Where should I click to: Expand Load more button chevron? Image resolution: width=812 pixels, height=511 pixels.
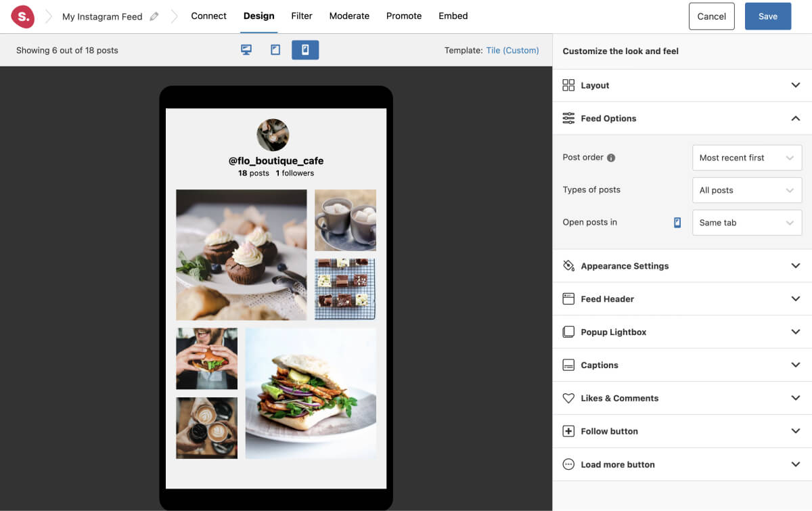click(x=796, y=464)
